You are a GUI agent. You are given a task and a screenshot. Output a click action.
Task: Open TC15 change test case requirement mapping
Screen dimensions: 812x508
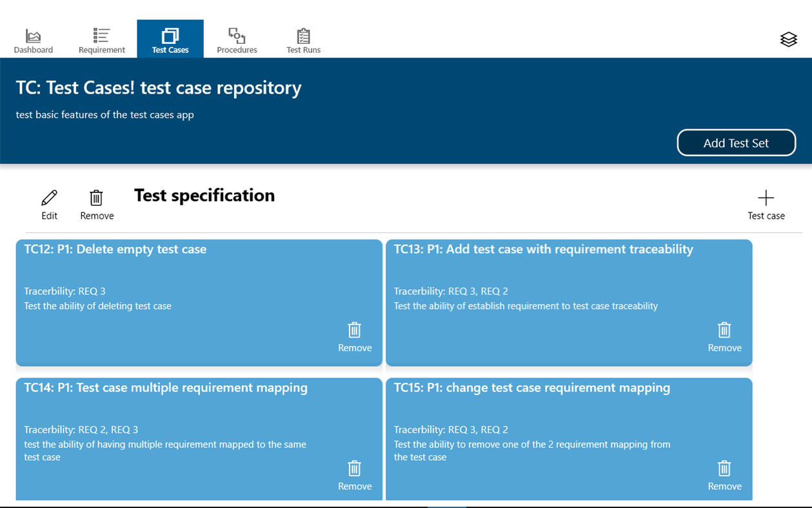click(532, 388)
